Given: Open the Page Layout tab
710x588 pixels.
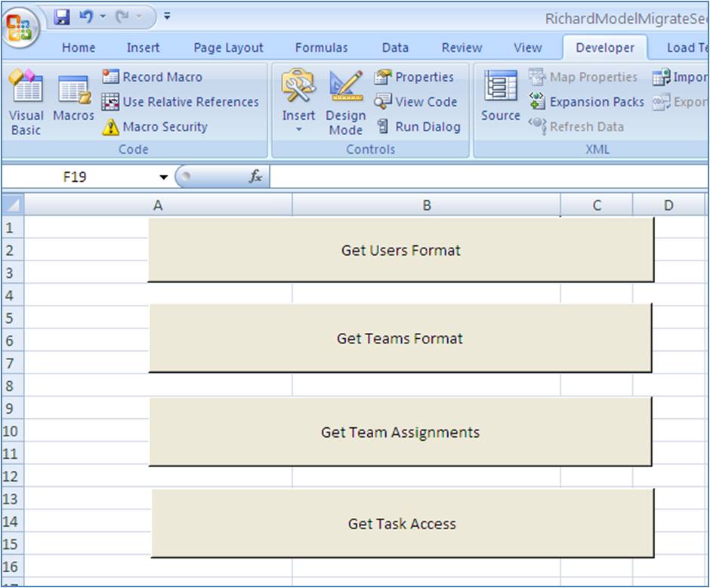Looking at the screenshot, I should [228, 48].
